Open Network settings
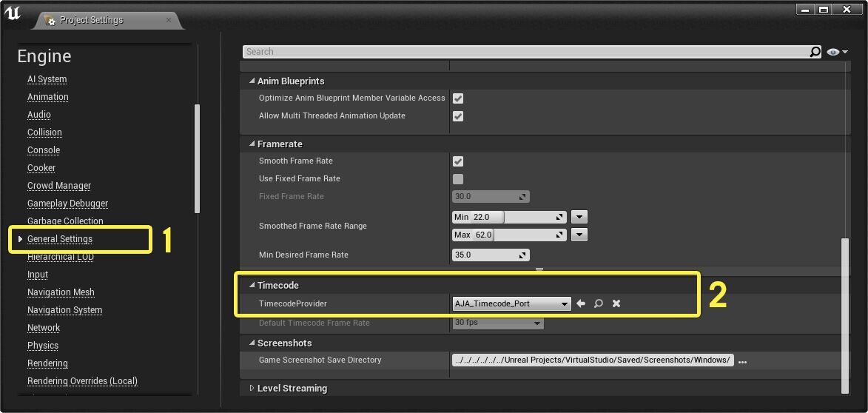Viewport: 868px width, 413px height. 43,328
